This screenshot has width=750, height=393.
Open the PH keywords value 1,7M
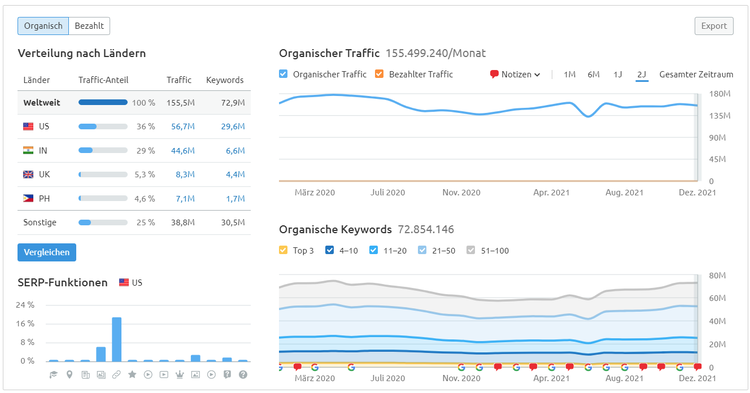235,198
